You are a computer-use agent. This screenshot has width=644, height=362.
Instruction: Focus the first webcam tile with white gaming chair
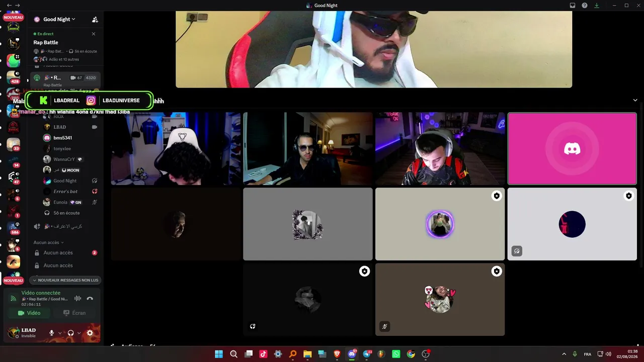176,149
